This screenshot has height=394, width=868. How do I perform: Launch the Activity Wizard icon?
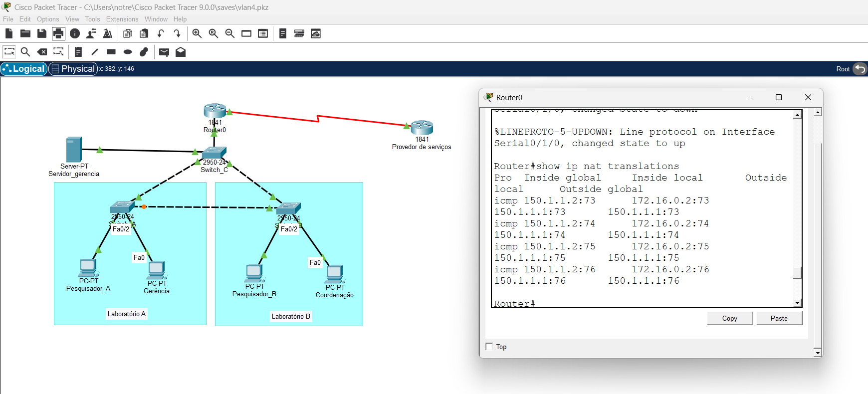click(x=108, y=33)
